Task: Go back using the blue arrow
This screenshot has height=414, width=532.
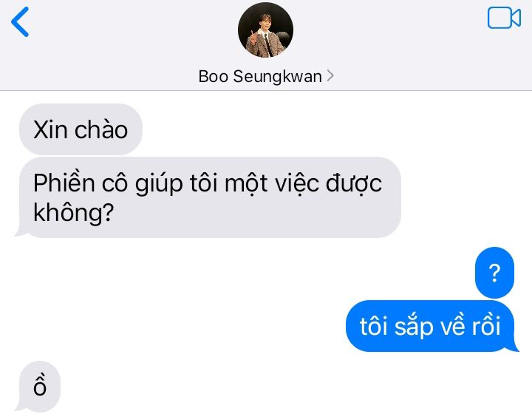Action: pos(20,21)
